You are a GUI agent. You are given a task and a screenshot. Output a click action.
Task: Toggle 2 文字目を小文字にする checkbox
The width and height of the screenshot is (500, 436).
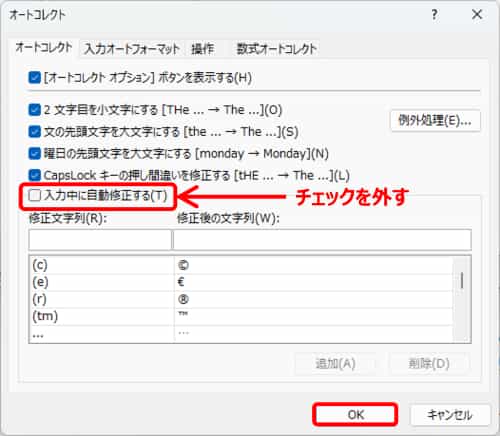click(x=35, y=110)
